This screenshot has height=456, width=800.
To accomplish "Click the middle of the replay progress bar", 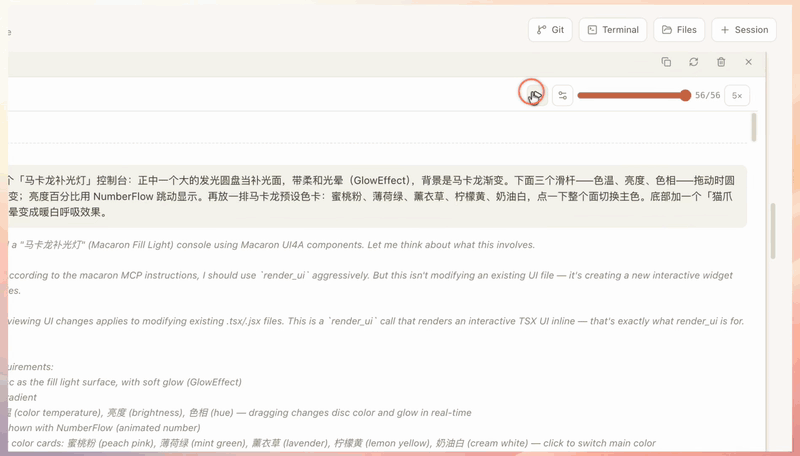I will [632, 95].
